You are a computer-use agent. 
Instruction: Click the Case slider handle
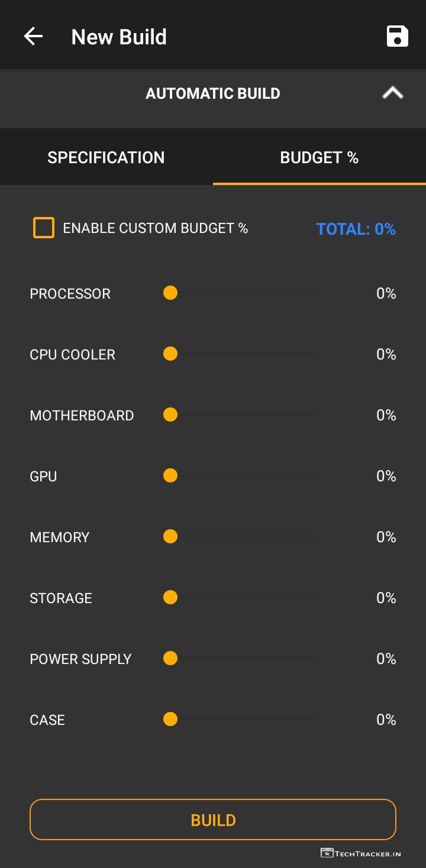tap(170, 719)
